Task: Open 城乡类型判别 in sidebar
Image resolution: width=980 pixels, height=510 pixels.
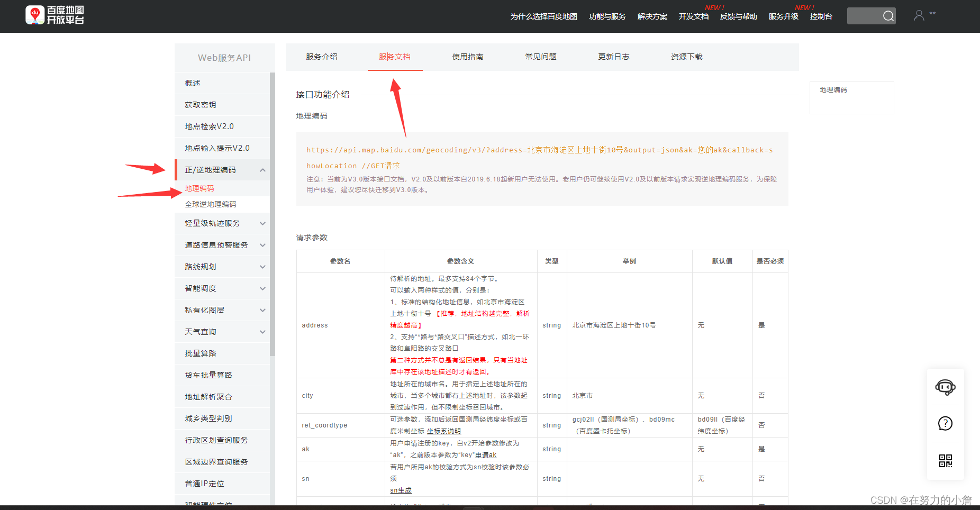Action: click(x=222, y=418)
